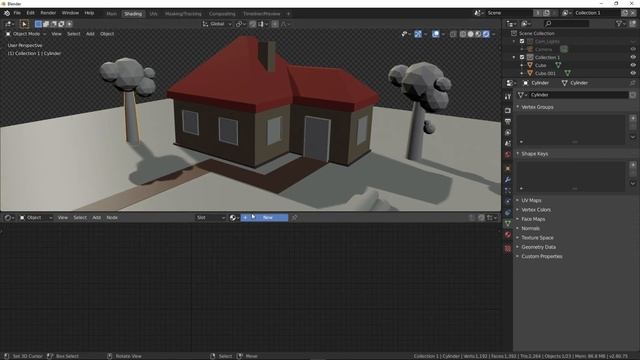640x360 pixels.
Task: Open the shader editor Node menu
Action: pos(112,218)
